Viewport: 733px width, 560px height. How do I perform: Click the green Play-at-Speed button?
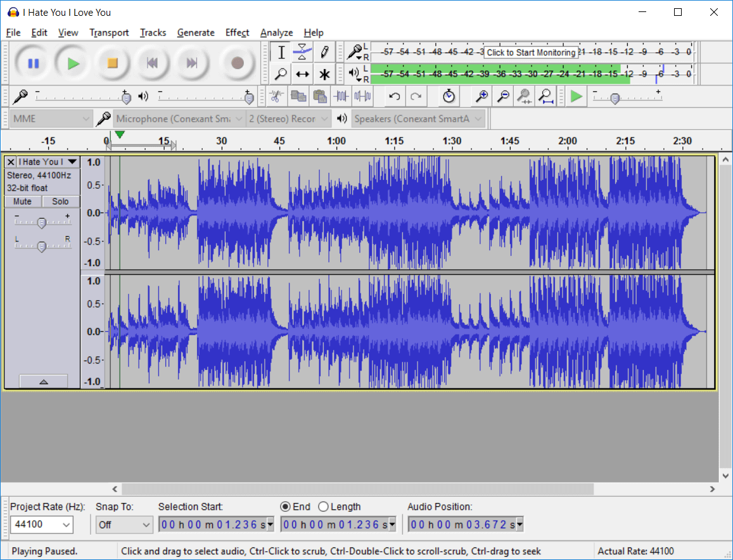click(x=577, y=97)
